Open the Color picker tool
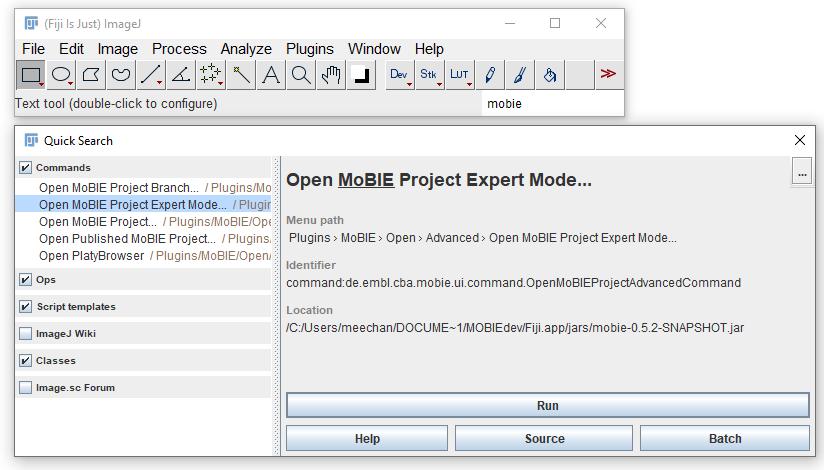This screenshot has width=824, height=470. (361, 75)
